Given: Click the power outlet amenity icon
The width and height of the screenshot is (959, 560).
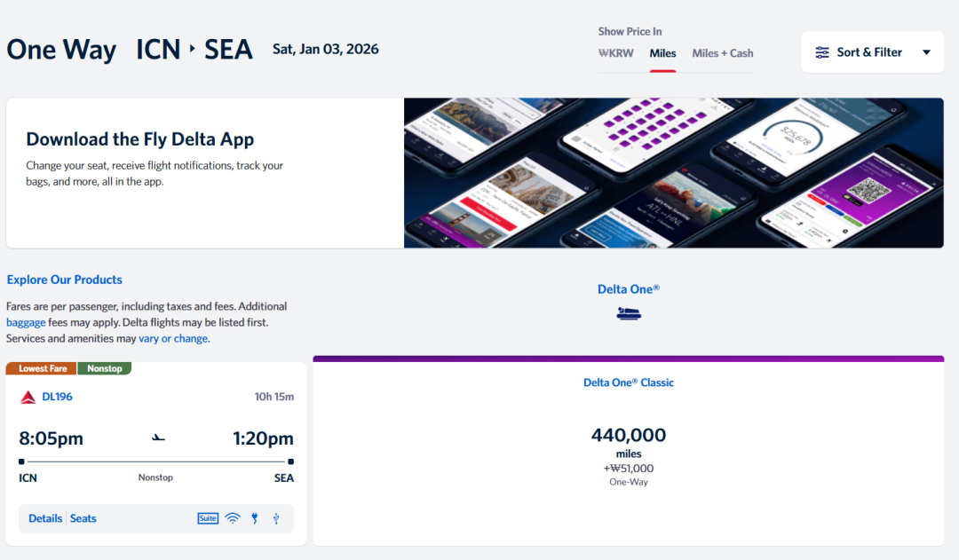Looking at the screenshot, I should click(255, 518).
